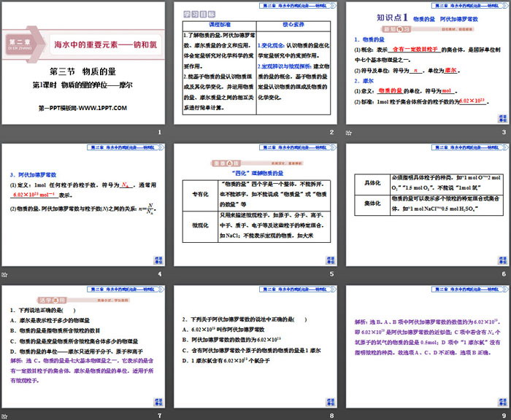Select slide 4 thumbnail about 阿伏加德罗常数
Viewport: 511px width, 420px height.
click(83, 205)
